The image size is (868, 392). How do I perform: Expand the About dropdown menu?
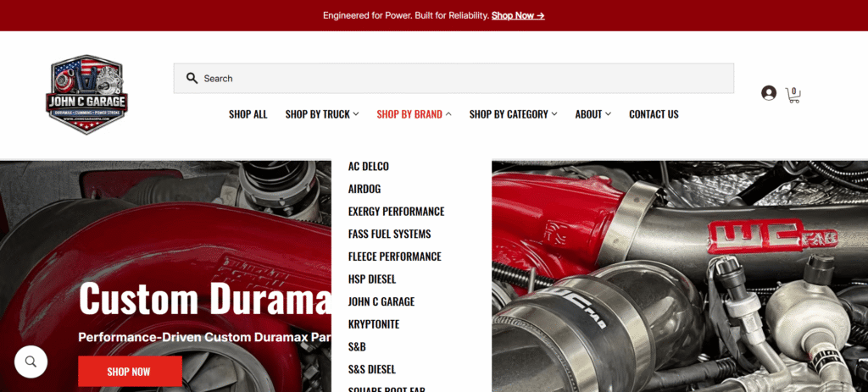[593, 114]
